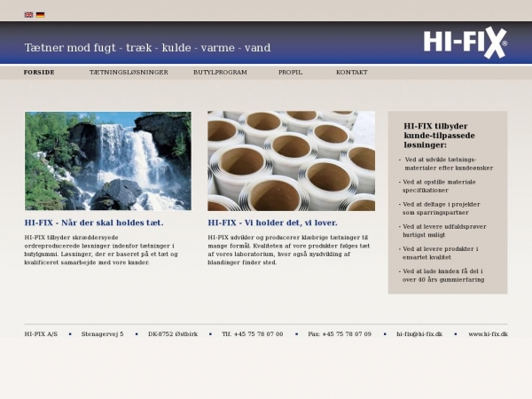
Task: Open the TÆTNINGSLØSNINGER menu item
Action: coord(129,73)
